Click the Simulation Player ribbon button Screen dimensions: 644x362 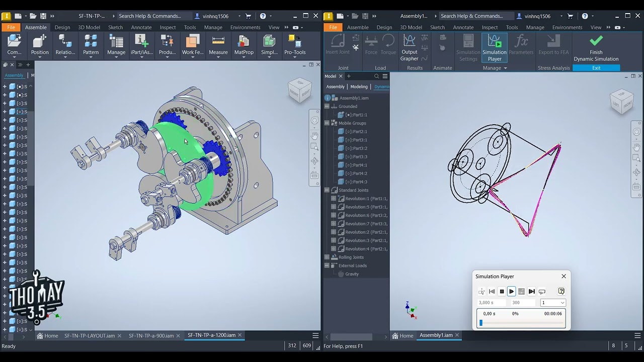point(494,48)
